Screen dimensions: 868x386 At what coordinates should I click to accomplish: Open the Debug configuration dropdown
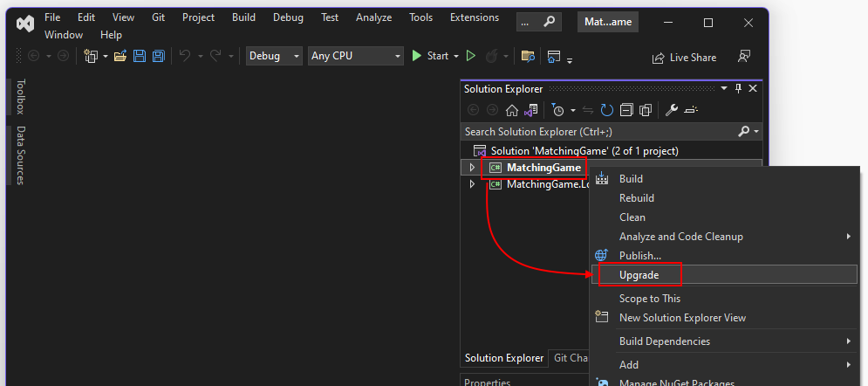[274, 56]
